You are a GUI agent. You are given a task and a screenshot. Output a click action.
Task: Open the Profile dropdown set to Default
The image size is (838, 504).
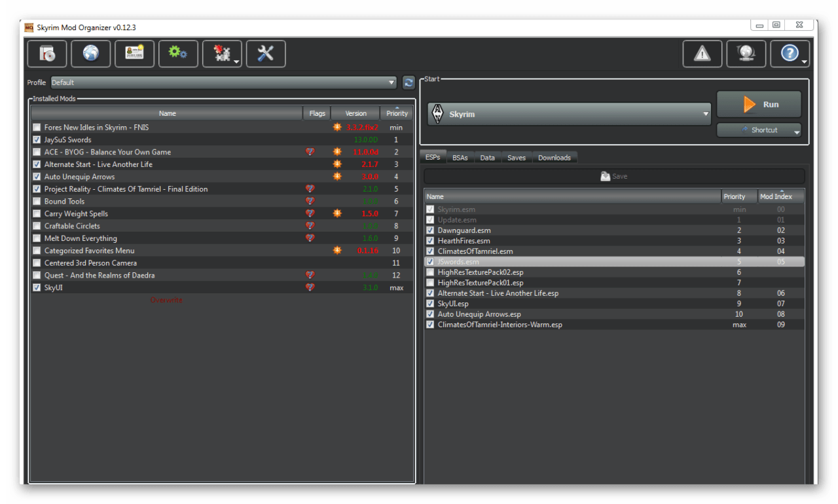tap(224, 82)
